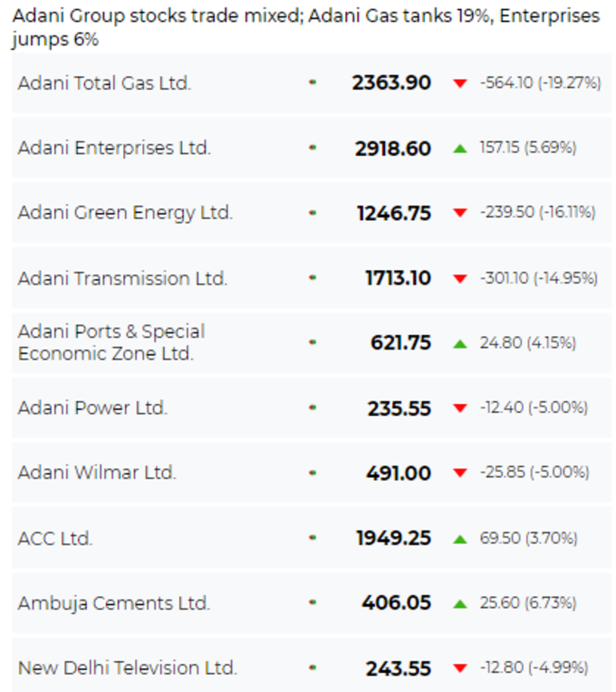Image resolution: width=616 pixels, height=692 pixels.
Task: Open the Adani Enterprises Ltd. stock page
Action: coord(114,148)
